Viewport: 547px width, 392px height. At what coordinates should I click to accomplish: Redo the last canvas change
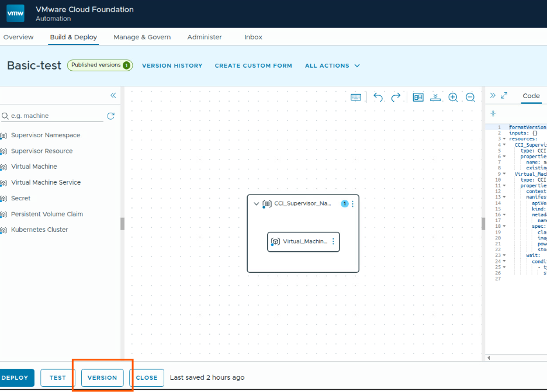click(x=396, y=98)
